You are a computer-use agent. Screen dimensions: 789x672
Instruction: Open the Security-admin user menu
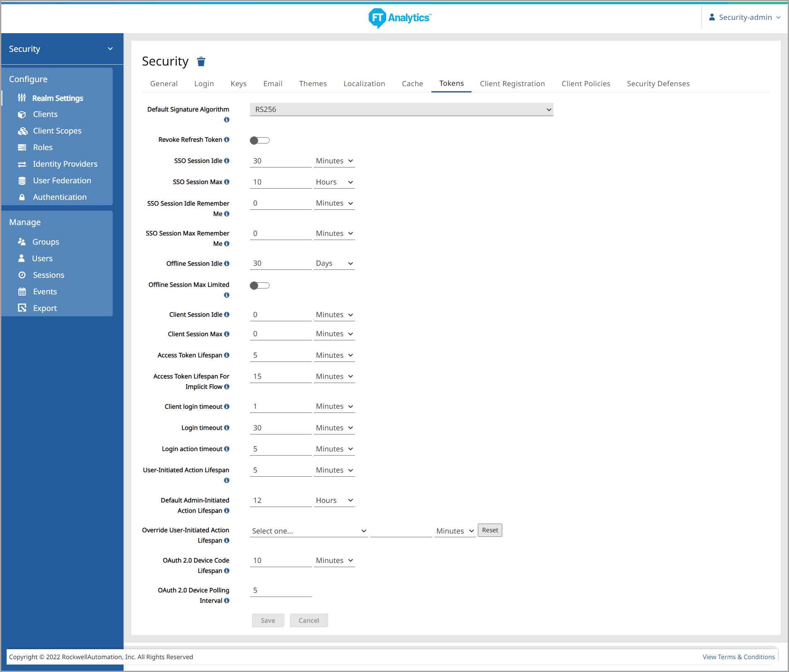[745, 17]
